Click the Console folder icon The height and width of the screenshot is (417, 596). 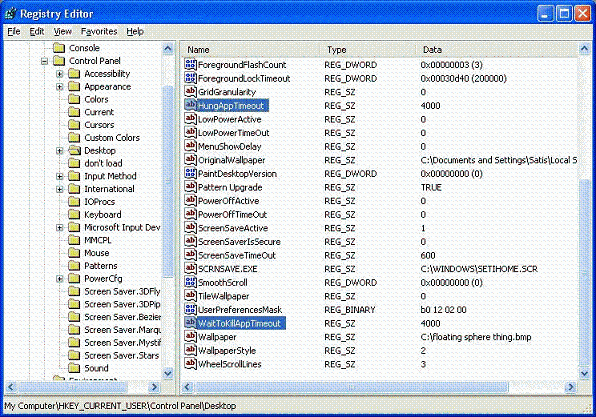point(59,48)
